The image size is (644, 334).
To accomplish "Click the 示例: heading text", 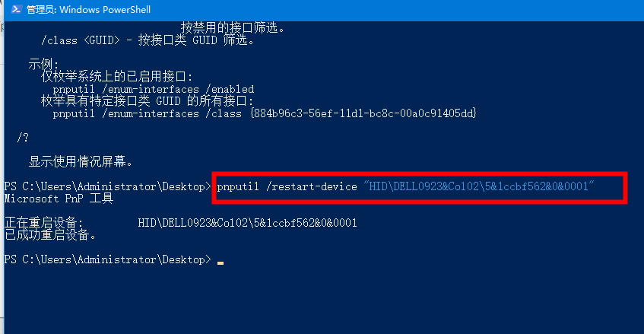I will tap(43, 64).
